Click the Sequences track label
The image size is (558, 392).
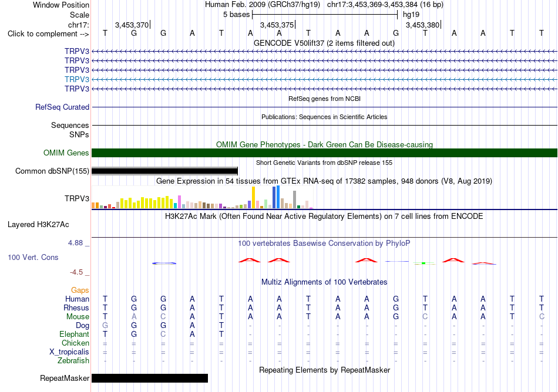pyautogui.click(x=70, y=125)
